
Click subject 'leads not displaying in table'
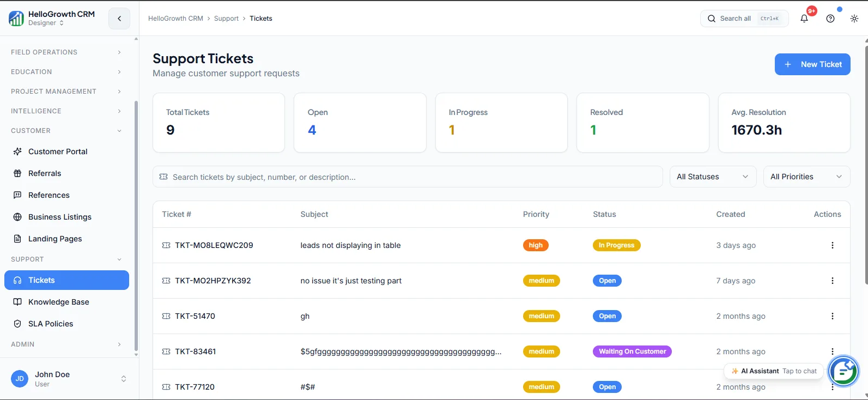[350, 245]
